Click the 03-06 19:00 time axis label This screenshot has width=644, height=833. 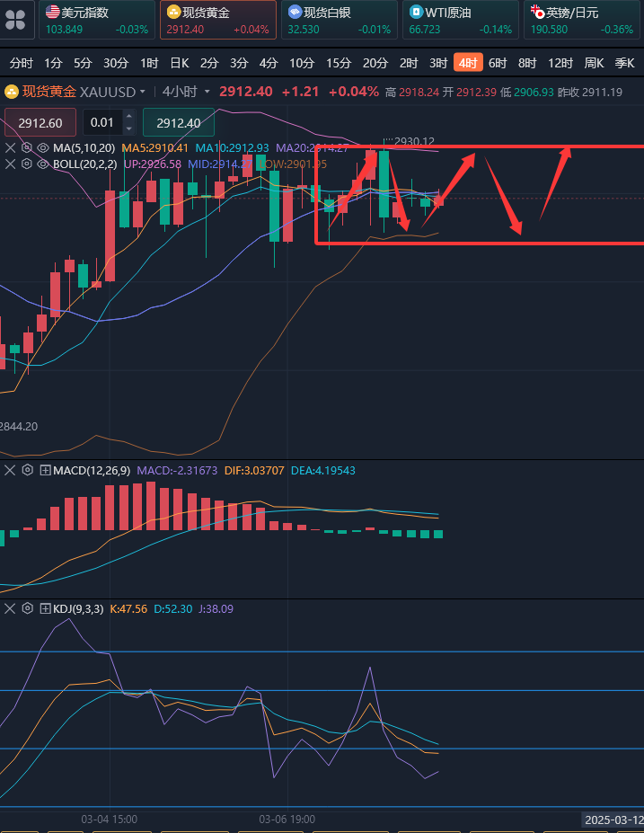(x=287, y=820)
